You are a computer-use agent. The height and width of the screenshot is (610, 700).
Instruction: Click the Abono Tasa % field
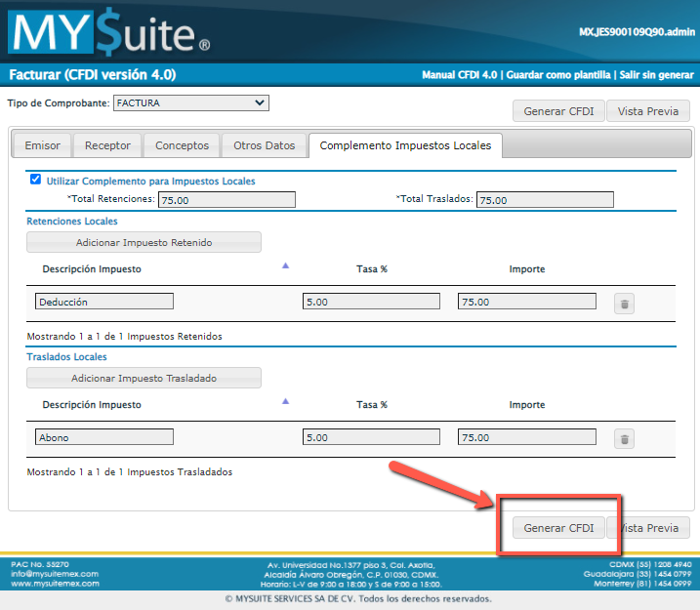tap(371, 438)
